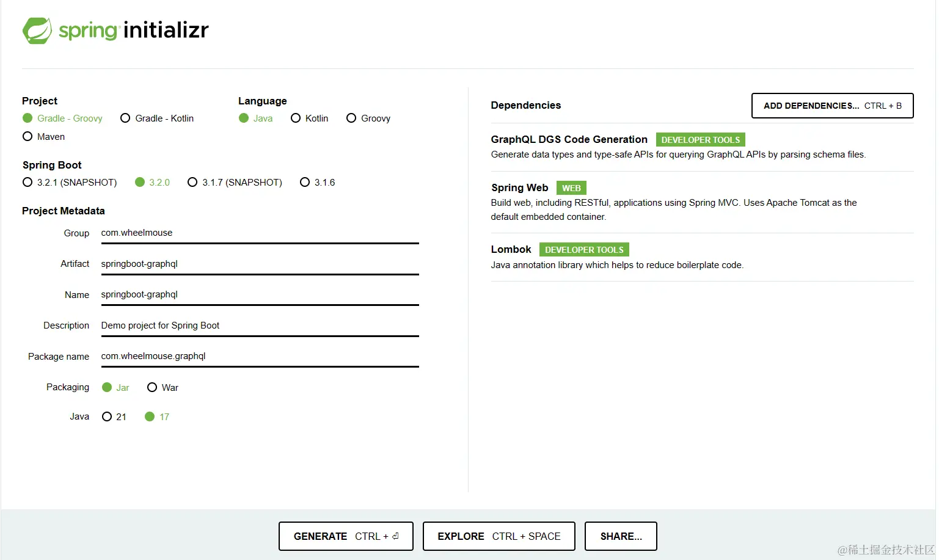The width and height of the screenshot is (939, 560).
Task: Select Java version 17
Action: (x=157, y=417)
